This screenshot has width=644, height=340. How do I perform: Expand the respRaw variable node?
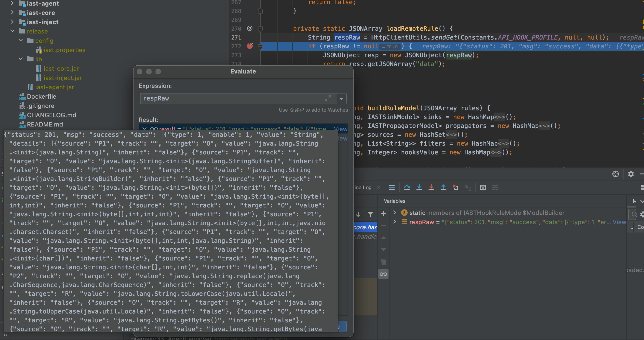(395, 222)
